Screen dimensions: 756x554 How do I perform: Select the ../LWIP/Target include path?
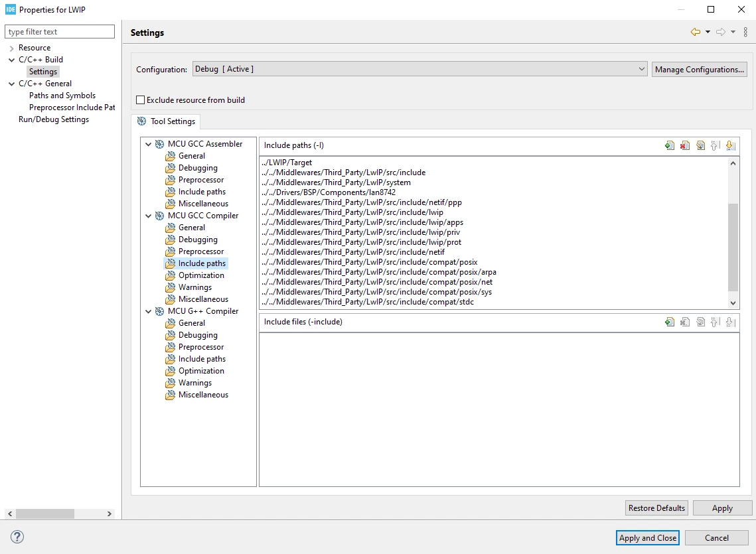[287, 163]
